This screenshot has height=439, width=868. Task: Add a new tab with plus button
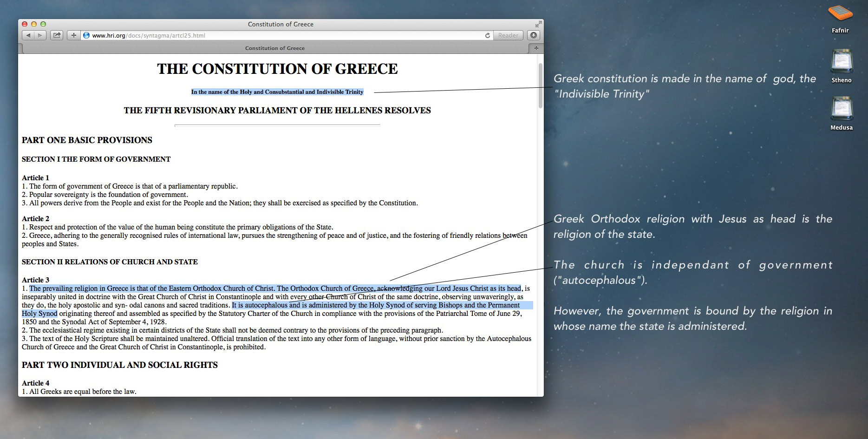(x=536, y=48)
